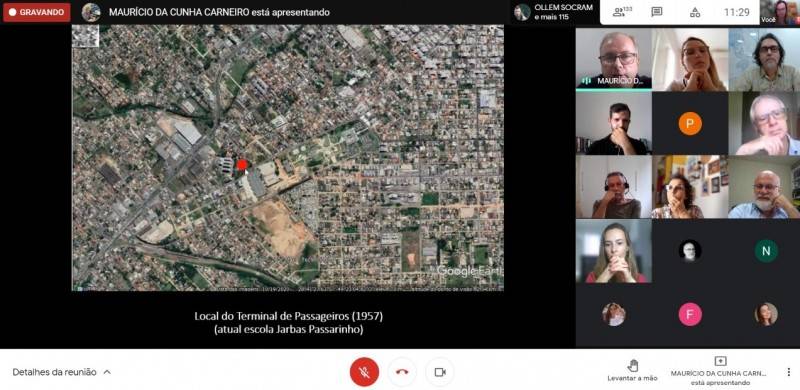
Task: Select the green N participant tile
Action: [x=766, y=251]
